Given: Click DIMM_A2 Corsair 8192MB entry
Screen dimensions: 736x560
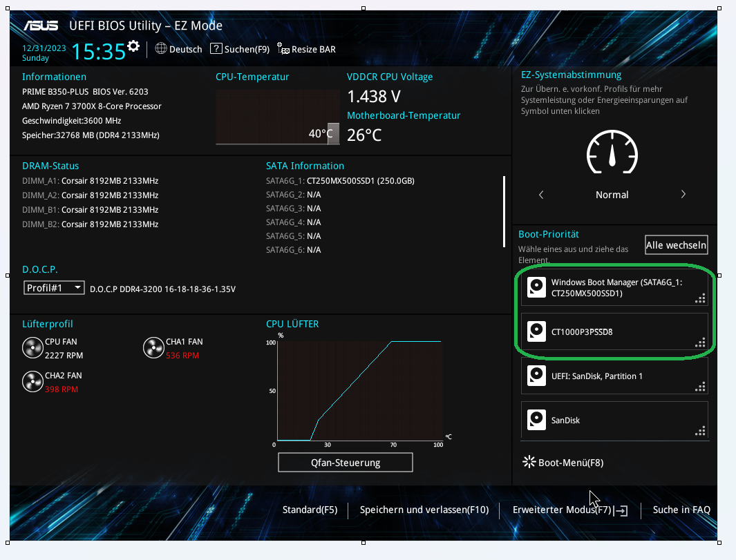Looking at the screenshot, I should click(x=90, y=195).
